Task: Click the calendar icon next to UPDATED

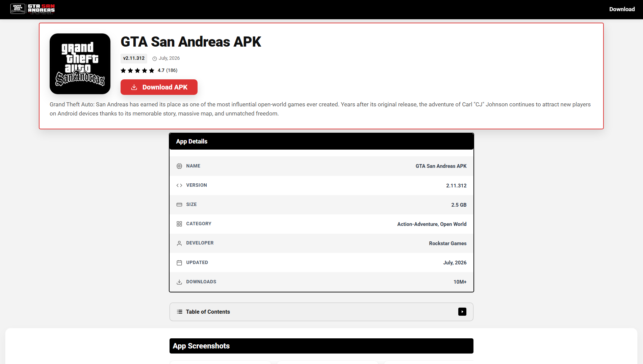Action: tap(179, 263)
